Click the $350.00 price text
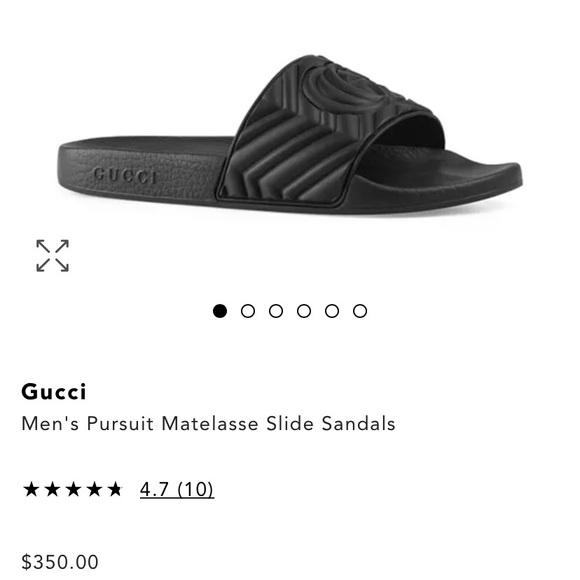 click(x=60, y=562)
